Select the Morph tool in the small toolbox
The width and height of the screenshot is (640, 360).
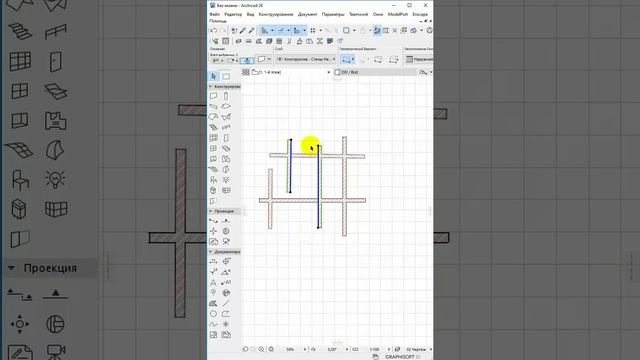tap(226, 169)
